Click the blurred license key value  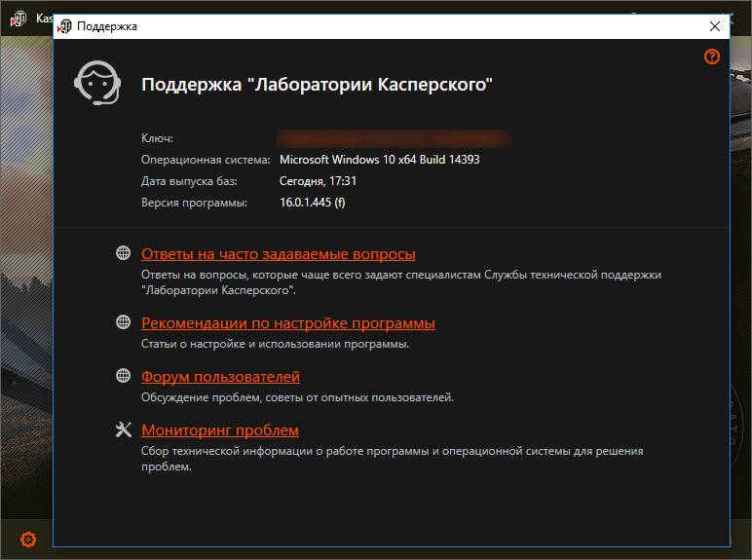(x=395, y=138)
